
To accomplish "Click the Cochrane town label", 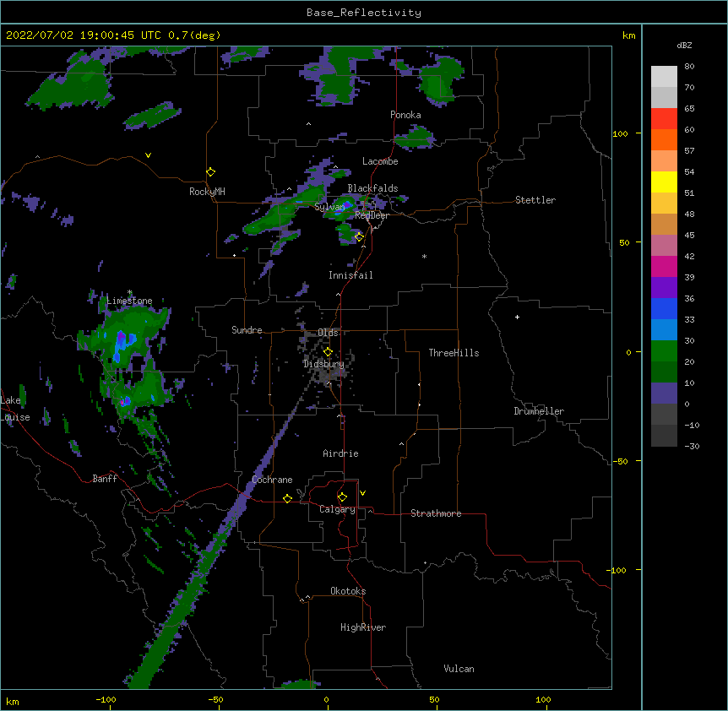I will coord(273,480).
